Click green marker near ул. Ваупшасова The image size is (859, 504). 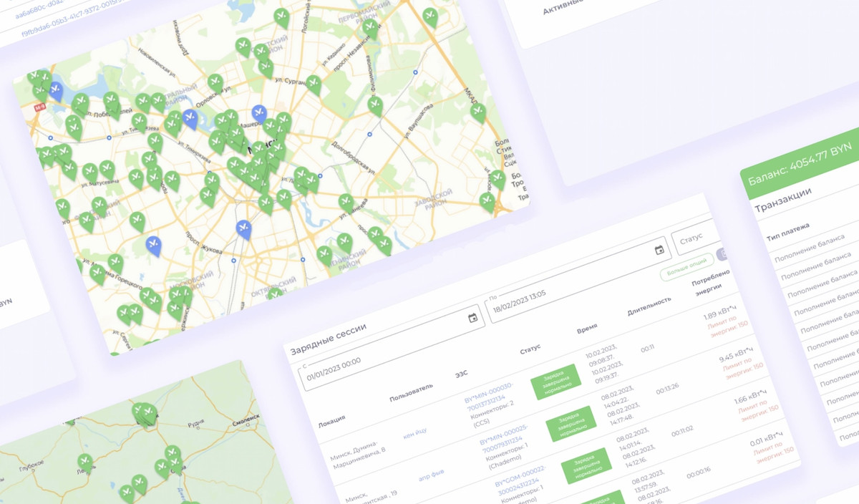376,106
